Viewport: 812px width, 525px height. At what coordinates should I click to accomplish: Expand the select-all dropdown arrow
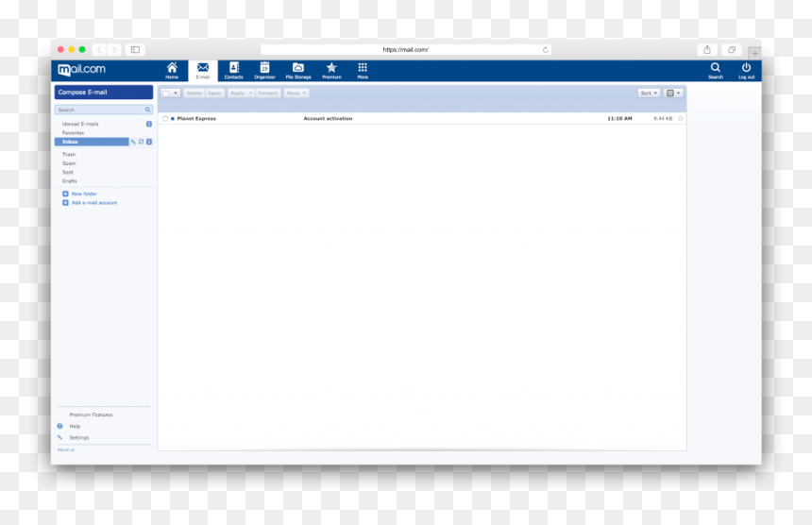coord(176,93)
